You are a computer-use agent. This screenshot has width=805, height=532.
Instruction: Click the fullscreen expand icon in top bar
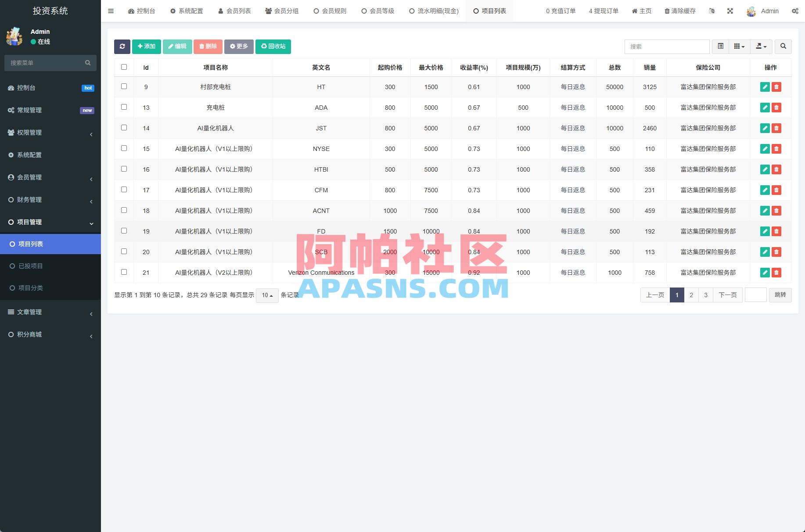[730, 11]
